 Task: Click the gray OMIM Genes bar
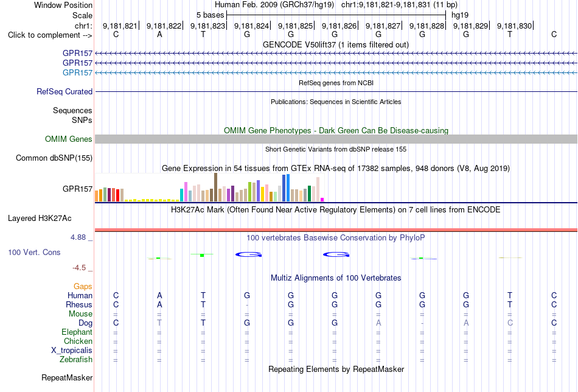(x=336, y=139)
